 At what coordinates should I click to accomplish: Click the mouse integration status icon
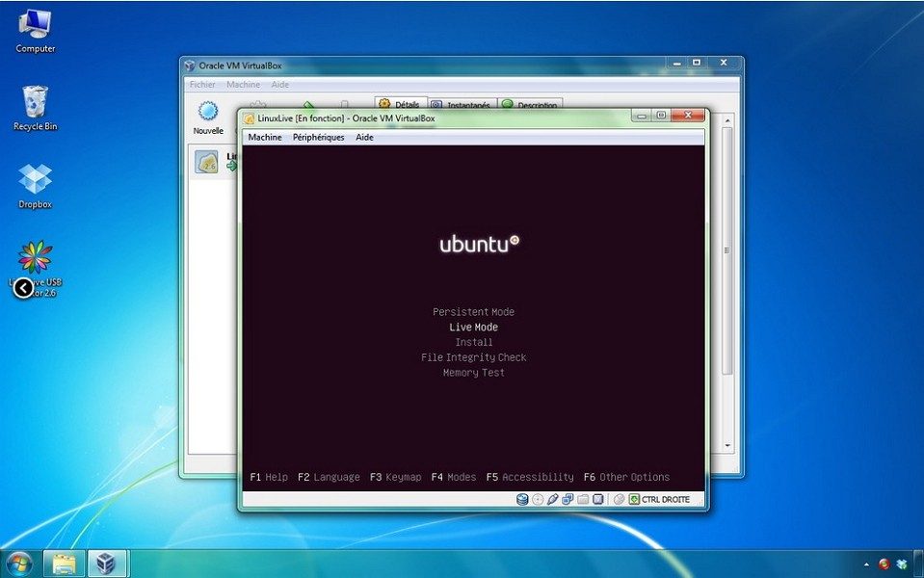coord(619,499)
